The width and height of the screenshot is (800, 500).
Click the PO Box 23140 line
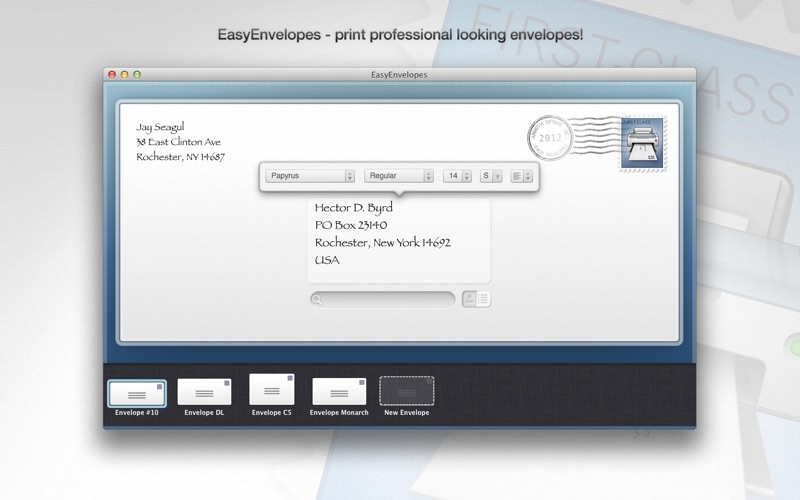pyautogui.click(x=351, y=225)
